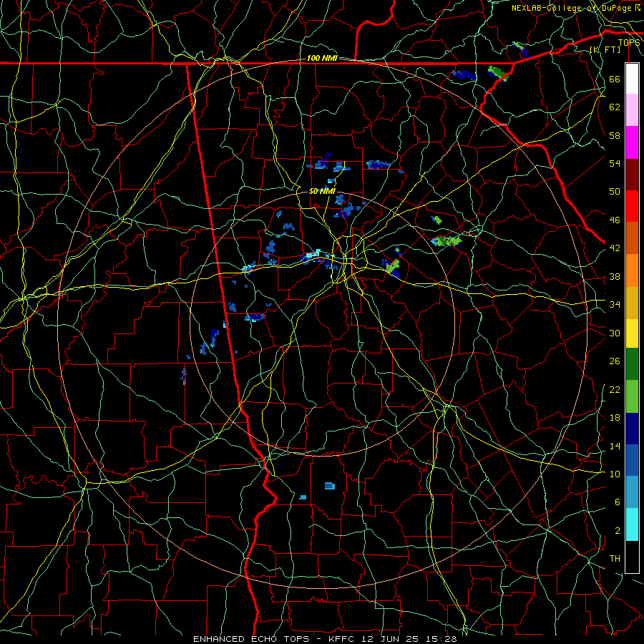This screenshot has width=644, height=644.
Task: Select the light pink legend swatch
Action: [x=632, y=110]
